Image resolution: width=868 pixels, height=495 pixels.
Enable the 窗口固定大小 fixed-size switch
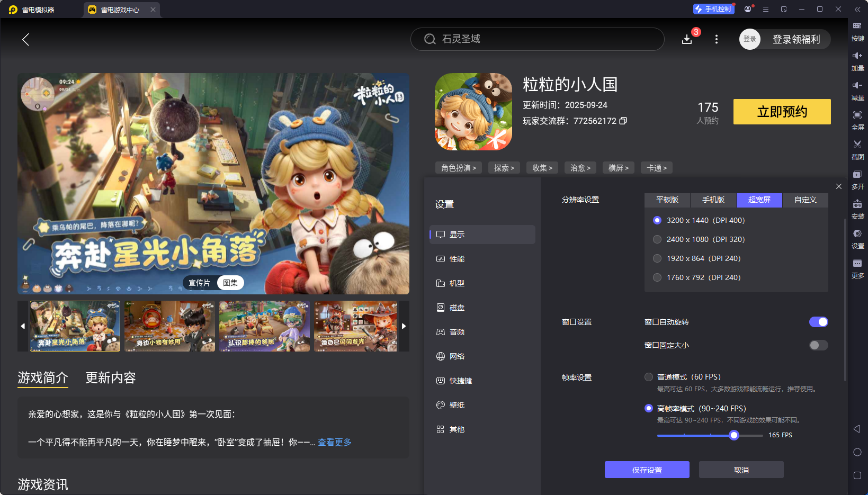(817, 345)
